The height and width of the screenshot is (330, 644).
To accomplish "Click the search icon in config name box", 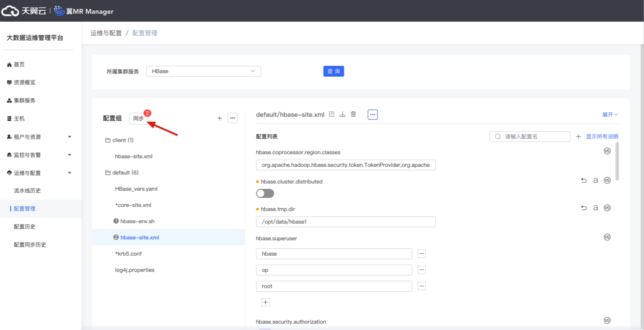I will pos(498,137).
